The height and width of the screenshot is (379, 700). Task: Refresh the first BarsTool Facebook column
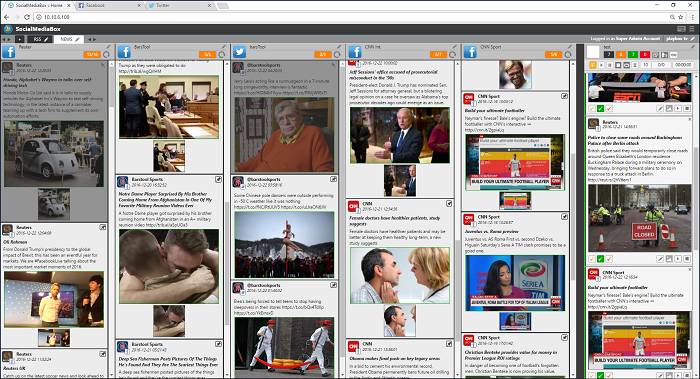(222, 54)
